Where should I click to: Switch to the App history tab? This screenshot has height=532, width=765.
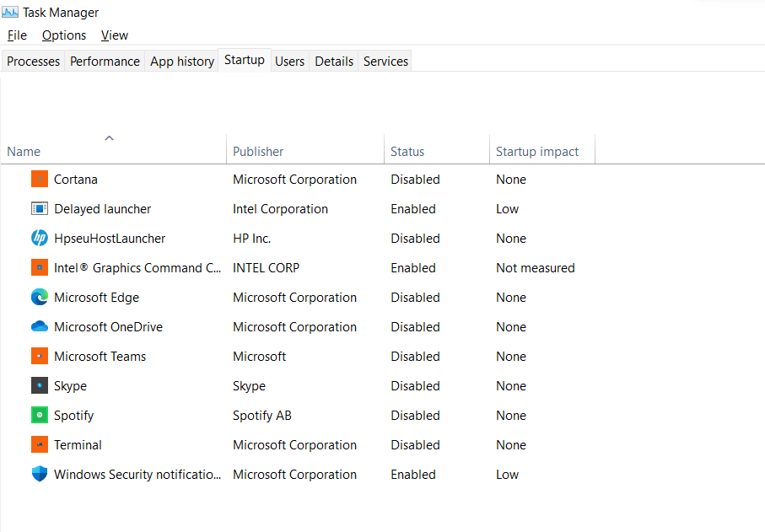pos(182,61)
